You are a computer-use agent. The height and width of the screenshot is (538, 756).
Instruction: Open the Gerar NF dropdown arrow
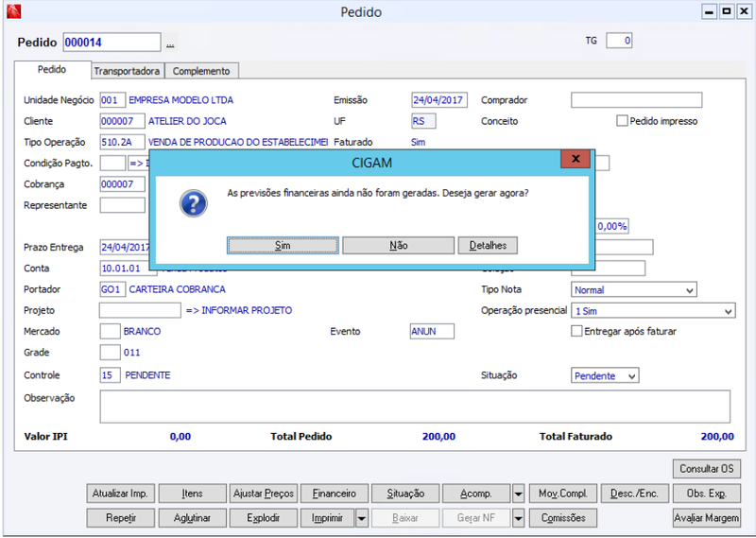click(x=518, y=518)
